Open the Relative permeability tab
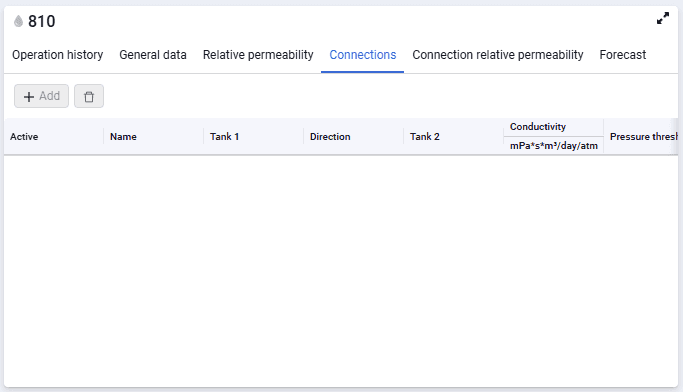This screenshot has width=683, height=392. click(258, 55)
